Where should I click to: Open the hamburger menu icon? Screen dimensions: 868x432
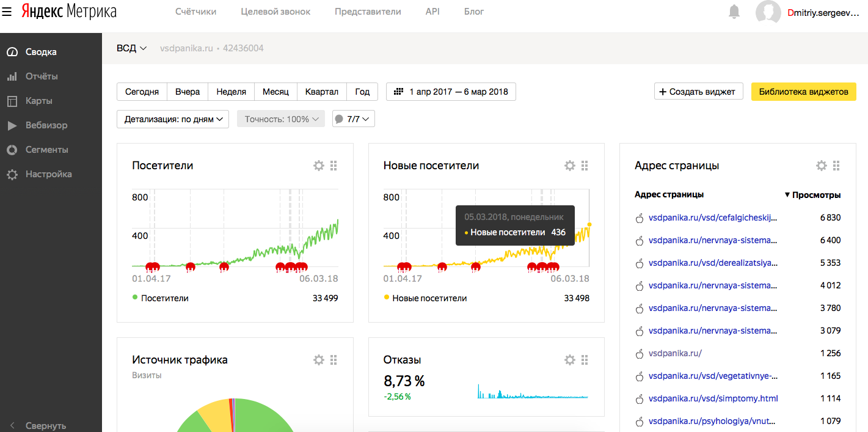point(7,12)
